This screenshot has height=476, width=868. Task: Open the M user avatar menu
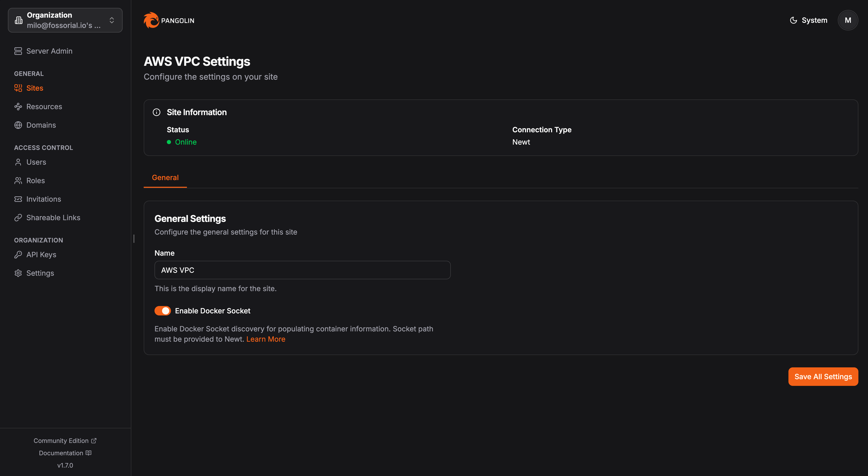(x=847, y=20)
